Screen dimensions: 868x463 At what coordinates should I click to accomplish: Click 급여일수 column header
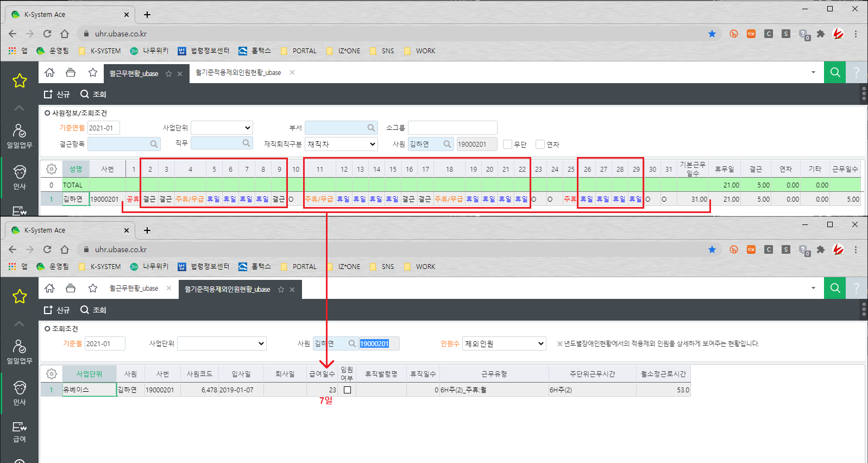322,374
